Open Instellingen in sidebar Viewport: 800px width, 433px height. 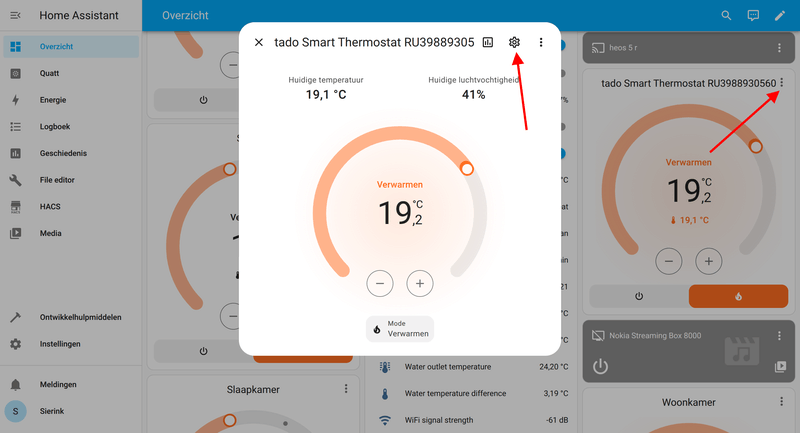71,344
